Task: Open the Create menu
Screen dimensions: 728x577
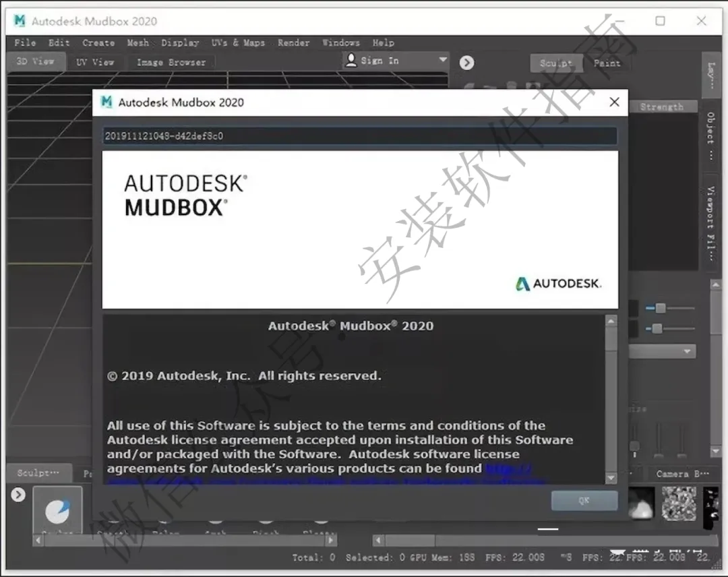Action: tap(98, 42)
